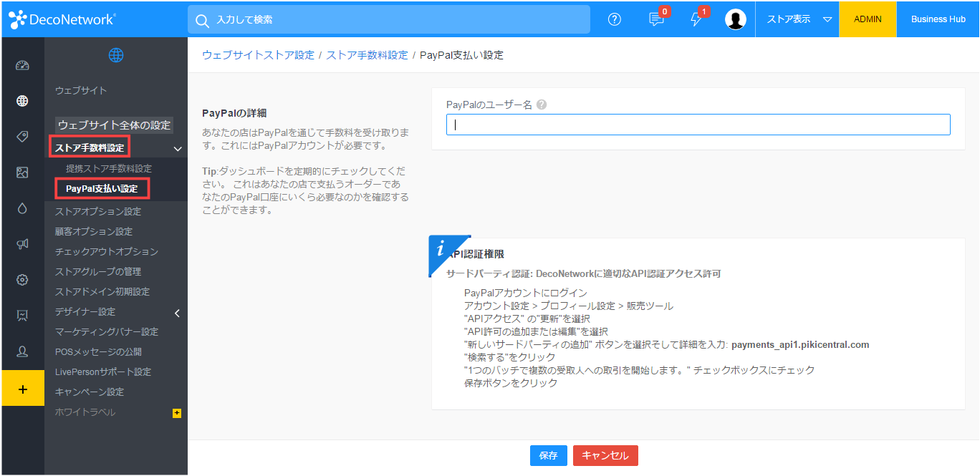Open the image gallery sidebar icon

(22, 173)
